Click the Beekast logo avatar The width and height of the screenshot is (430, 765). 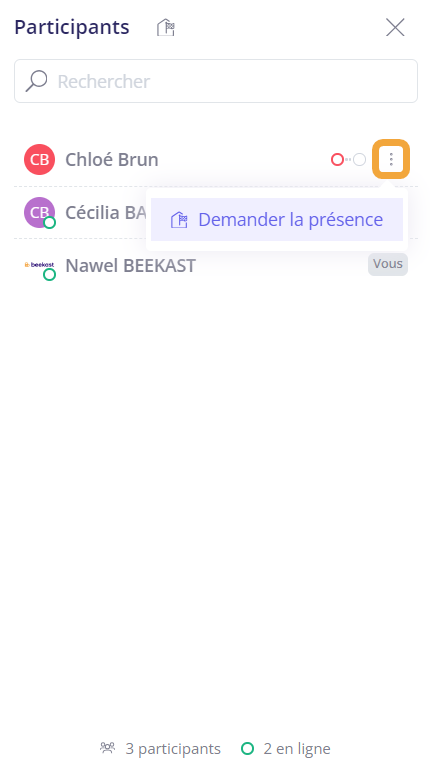point(39,264)
